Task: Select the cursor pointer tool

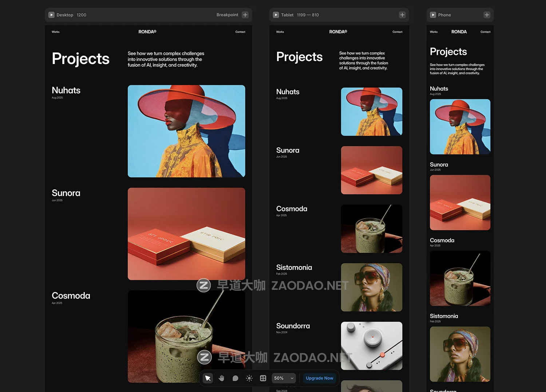Action: coord(208,378)
